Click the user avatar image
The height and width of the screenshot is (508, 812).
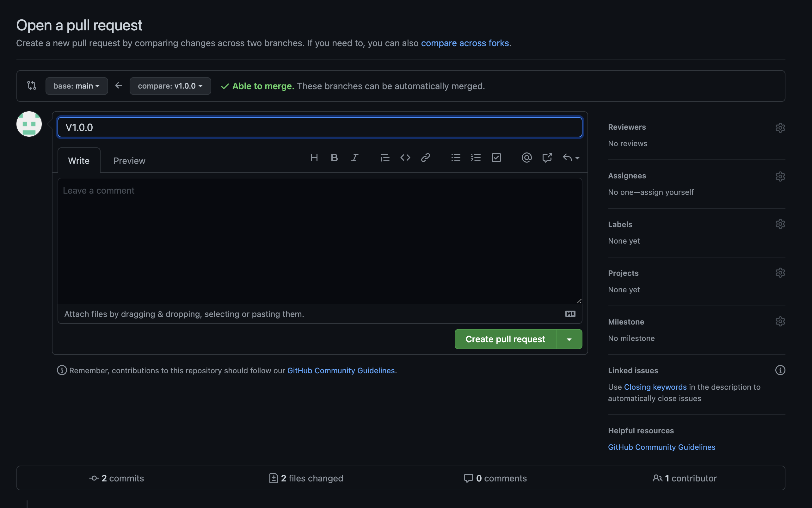(x=29, y=124)
